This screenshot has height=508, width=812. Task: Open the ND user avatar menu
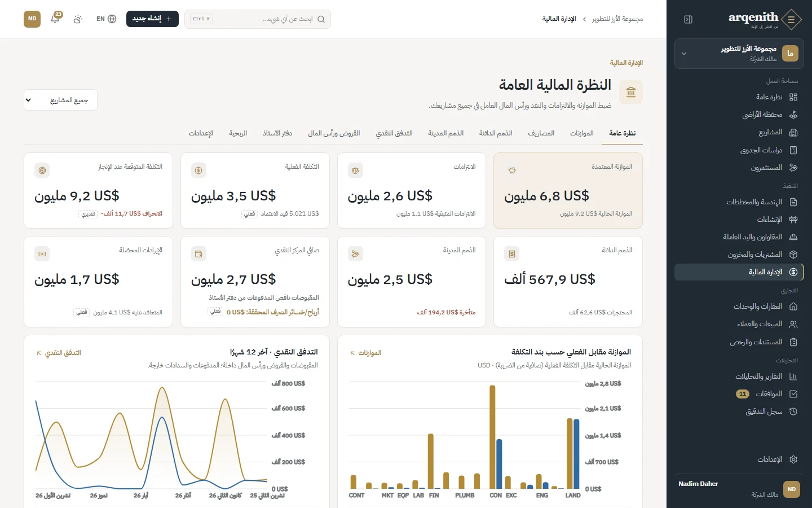tap(32, 19)
